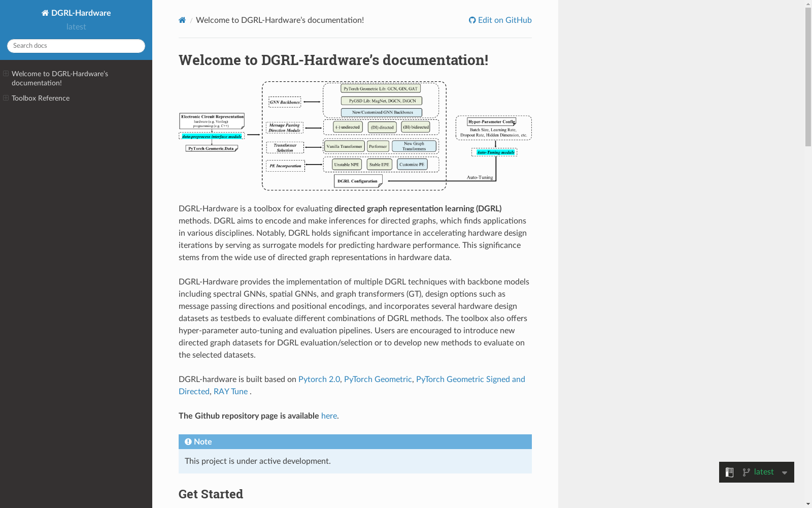
Task: Open the PyTorch Geometric link
Action: tap(378, 379)
